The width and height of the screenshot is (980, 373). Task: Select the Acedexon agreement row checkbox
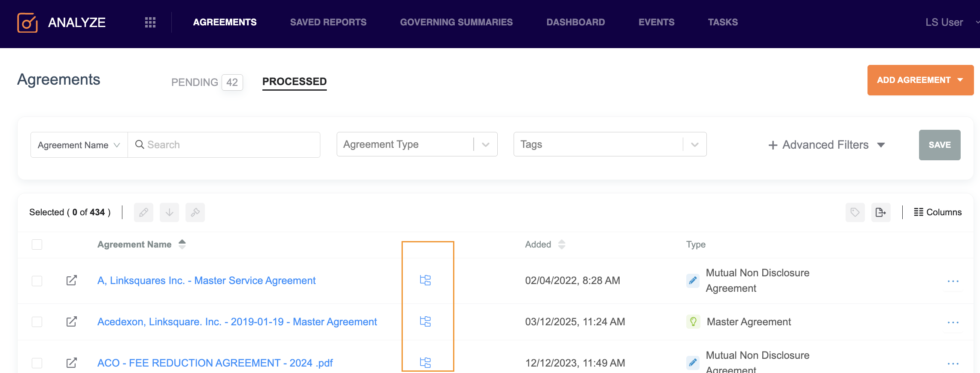[x=37, y=322]
